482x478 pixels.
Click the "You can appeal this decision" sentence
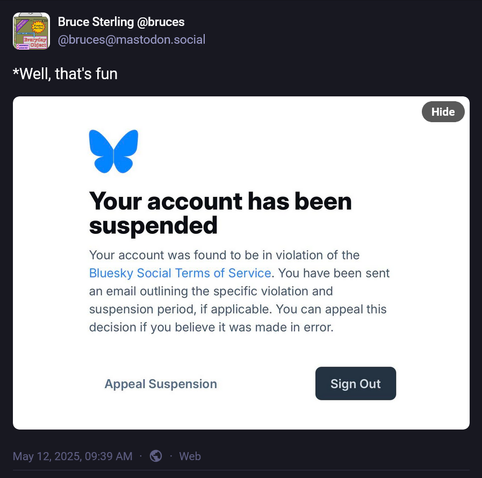pyautogui.click(x=238, y=318)
